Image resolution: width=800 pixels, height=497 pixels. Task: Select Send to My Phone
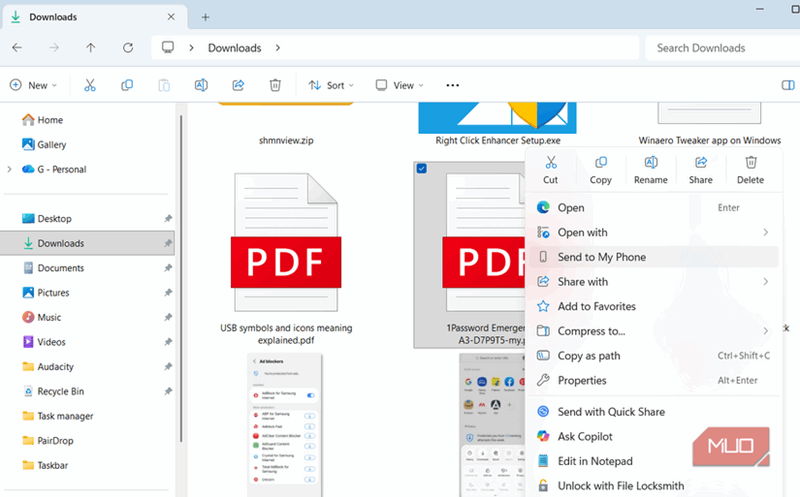click(x=601, y=257)
